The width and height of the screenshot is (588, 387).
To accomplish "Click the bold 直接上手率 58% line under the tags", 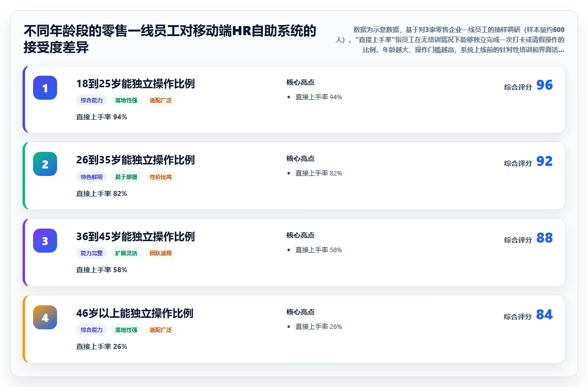I will [x=102, y=270].
